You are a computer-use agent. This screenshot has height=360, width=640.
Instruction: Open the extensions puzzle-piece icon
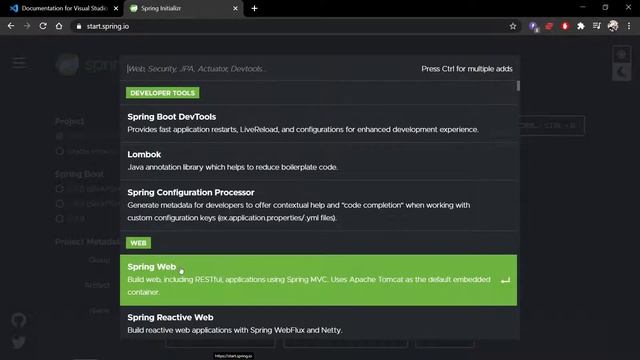tap(580, 26)
